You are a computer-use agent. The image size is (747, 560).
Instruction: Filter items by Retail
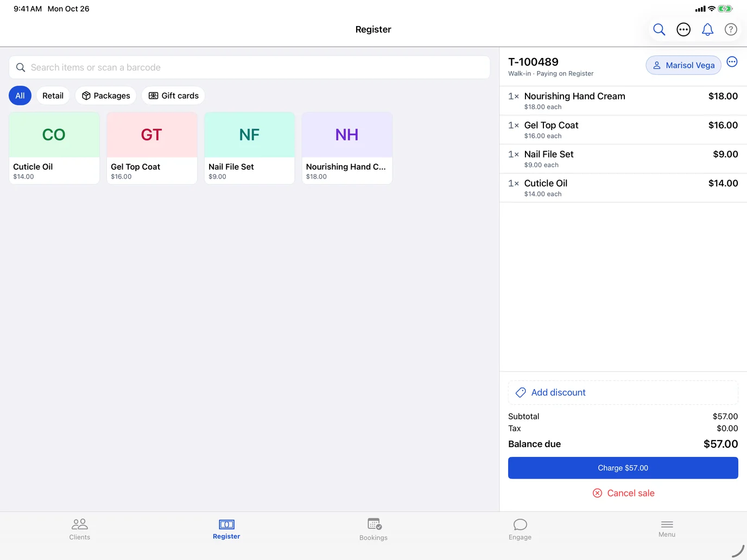[x=53, y=96]
